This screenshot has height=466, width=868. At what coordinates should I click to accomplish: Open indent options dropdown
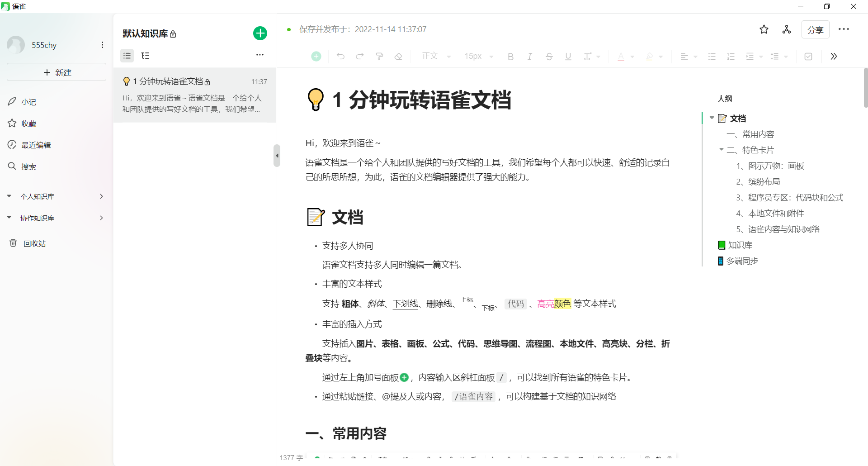(755, 57)
